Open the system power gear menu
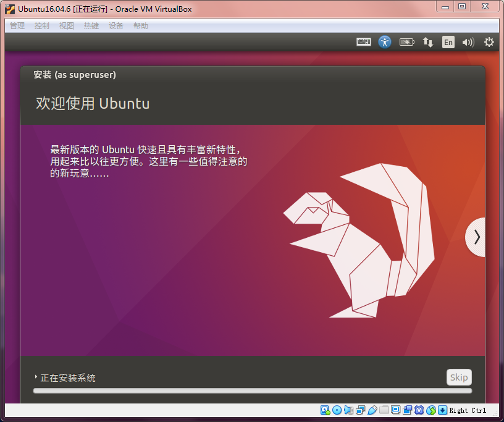The image size is (504, 422). click(489, 42)
